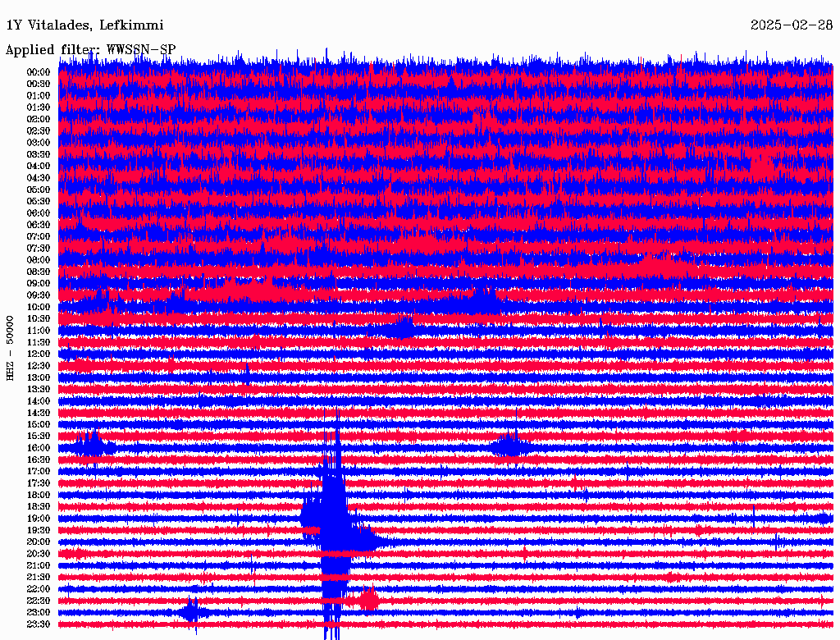Click the vertical axis label 'HHZ - 50000'
The height and width of the screenshot is (640, 840).
(x=10, y=349)
